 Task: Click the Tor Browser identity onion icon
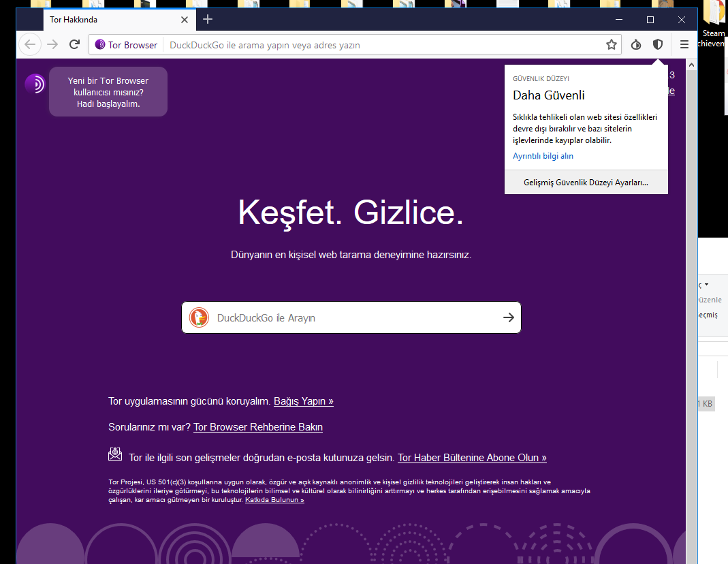pyautogui.click(x=100, y=44)
